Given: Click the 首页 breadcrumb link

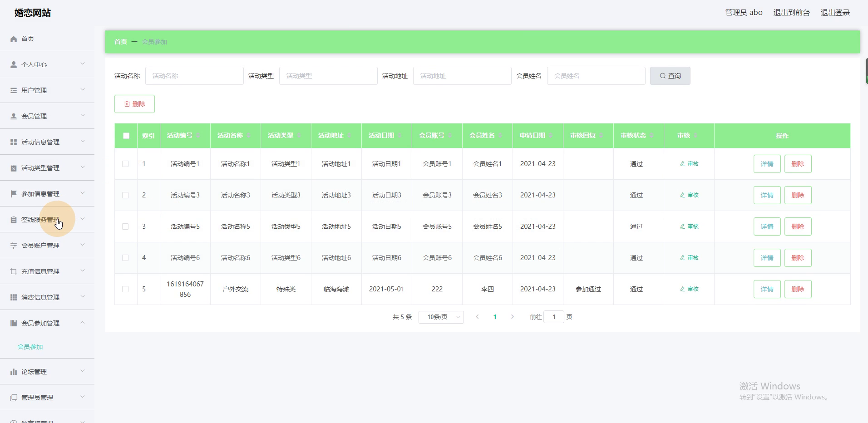Looking at the screenshot, I should (x=121, y=42).
